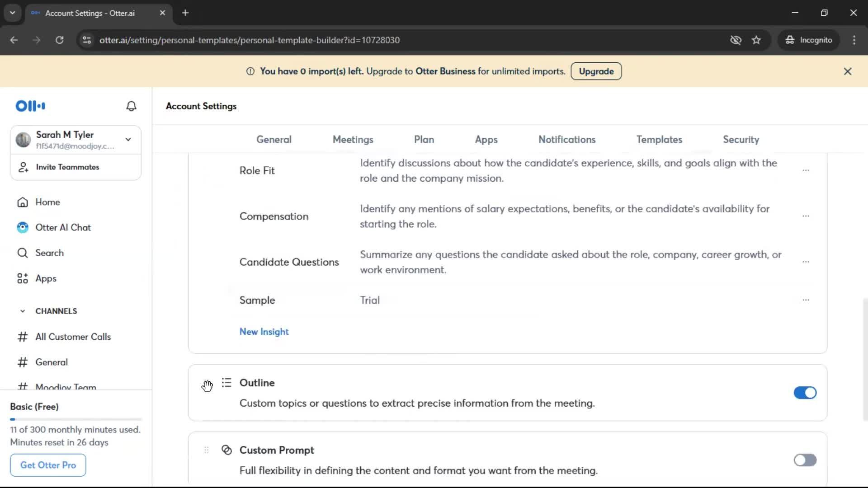
Task: Open the notifications bell icon
Action: (131, 106)
